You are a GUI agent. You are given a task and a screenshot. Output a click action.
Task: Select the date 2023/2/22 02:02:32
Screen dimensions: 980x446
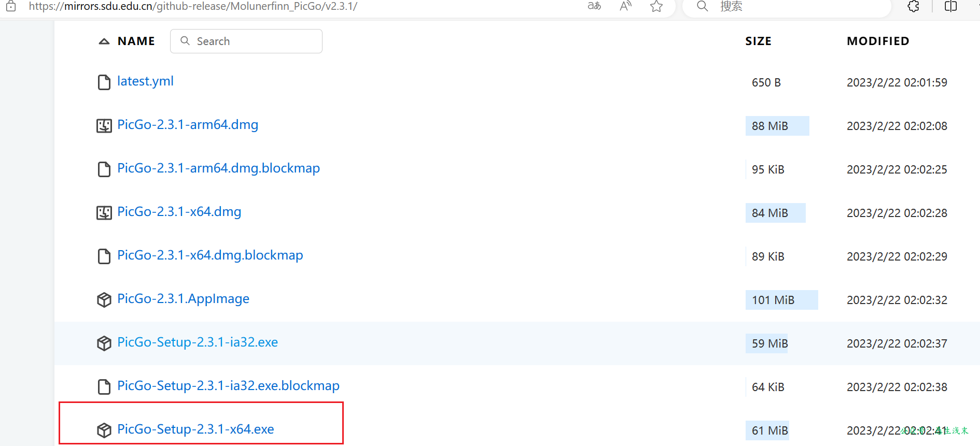pos(897,300)
